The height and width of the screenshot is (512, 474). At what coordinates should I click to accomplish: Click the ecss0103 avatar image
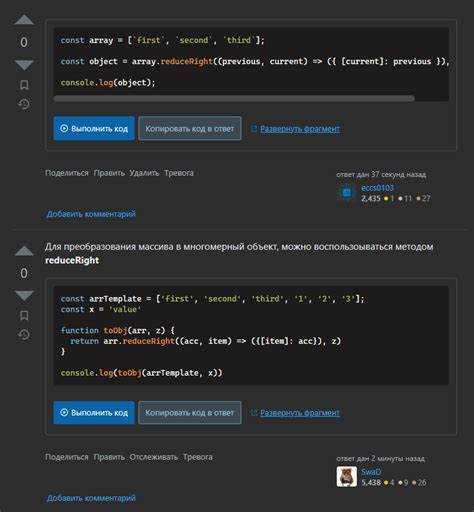click(x=347, y=193)
